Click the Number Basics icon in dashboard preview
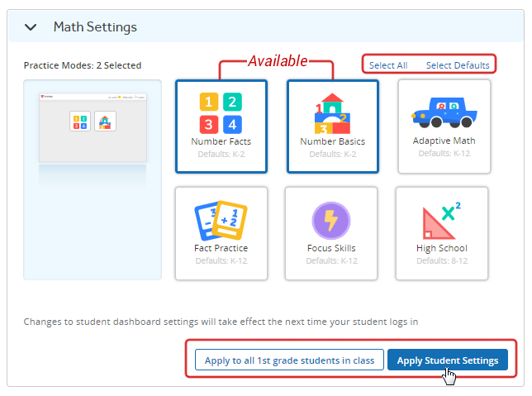The height and width of the screenshot is (396, 532). point(105,122)
